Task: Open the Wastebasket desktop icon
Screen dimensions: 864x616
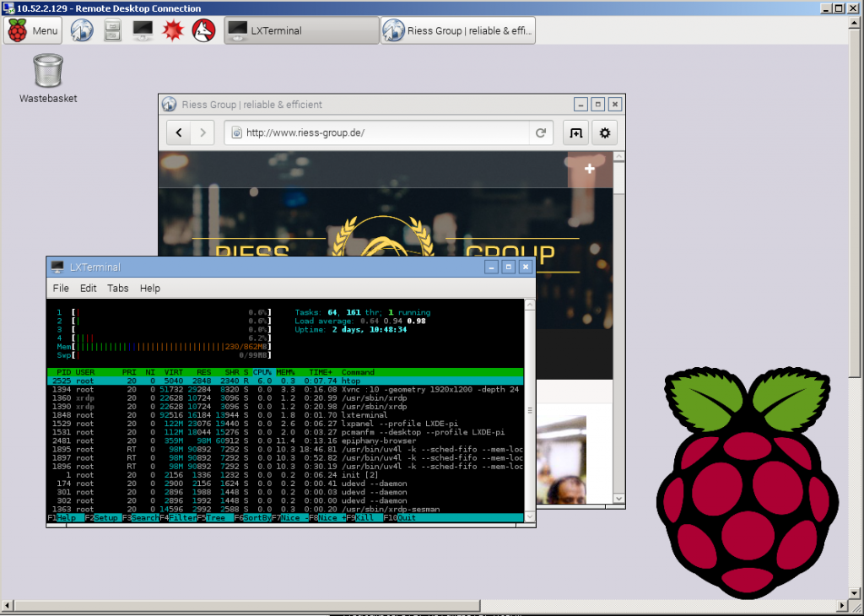Action: 48,78
